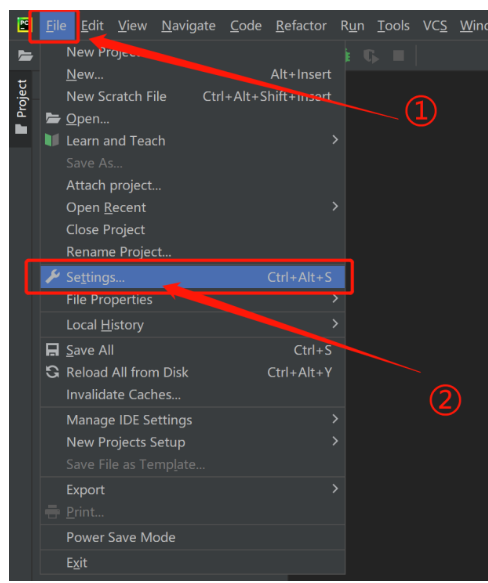Click the Learn and Teach book icon
The width and height of the screenshot is (488, 583).
(52, 141)
